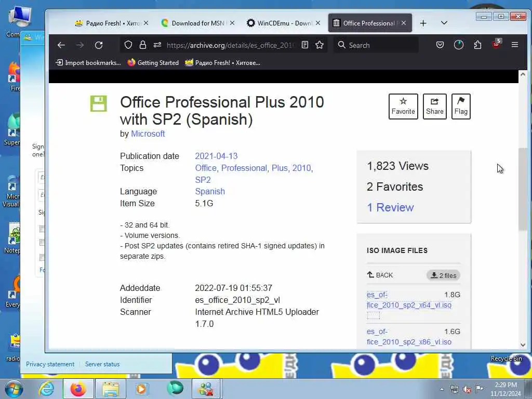Reload the current page
This screenshot has height=399, width=532.
point(99,45)
